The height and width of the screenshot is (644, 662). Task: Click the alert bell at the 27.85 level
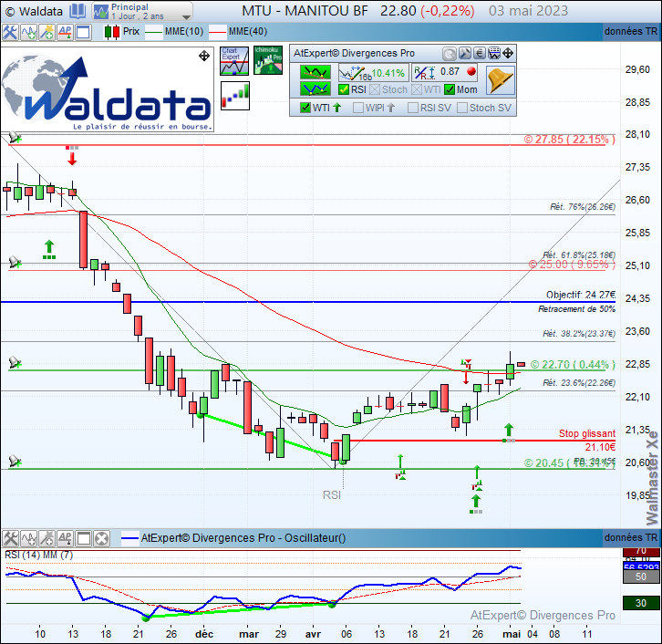pyautogui.click(x=15, y=137)
